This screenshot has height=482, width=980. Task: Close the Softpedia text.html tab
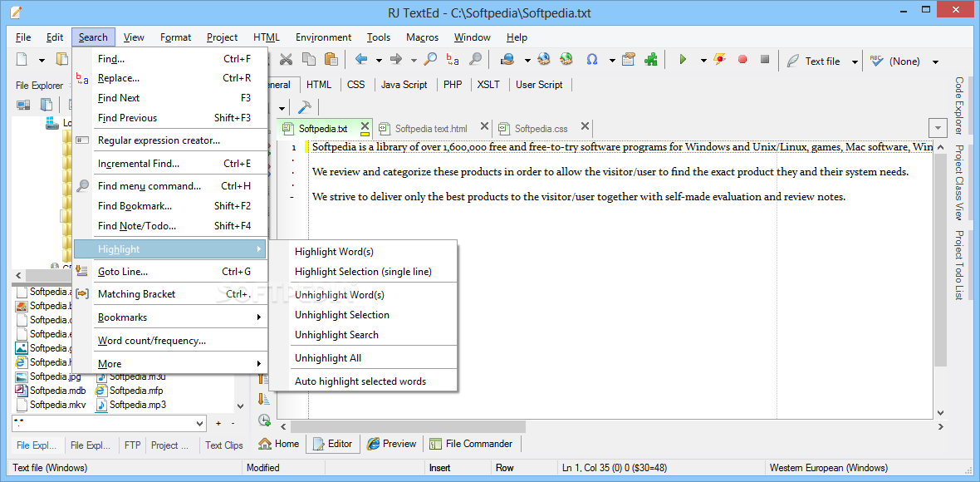(483, 127)
